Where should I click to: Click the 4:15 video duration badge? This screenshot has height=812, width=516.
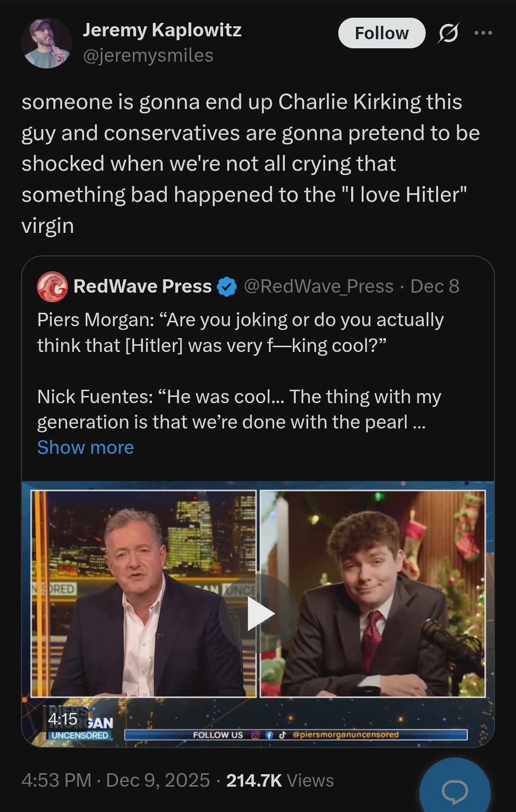click(x=63, y=719)
